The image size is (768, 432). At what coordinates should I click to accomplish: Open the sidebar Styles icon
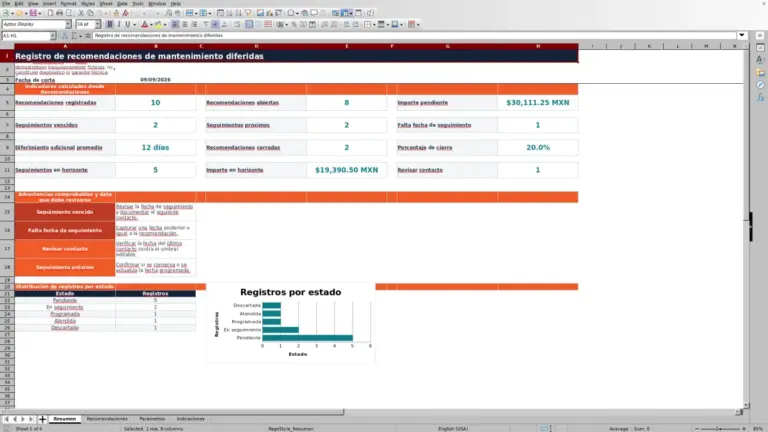click(x=760, y=60)
